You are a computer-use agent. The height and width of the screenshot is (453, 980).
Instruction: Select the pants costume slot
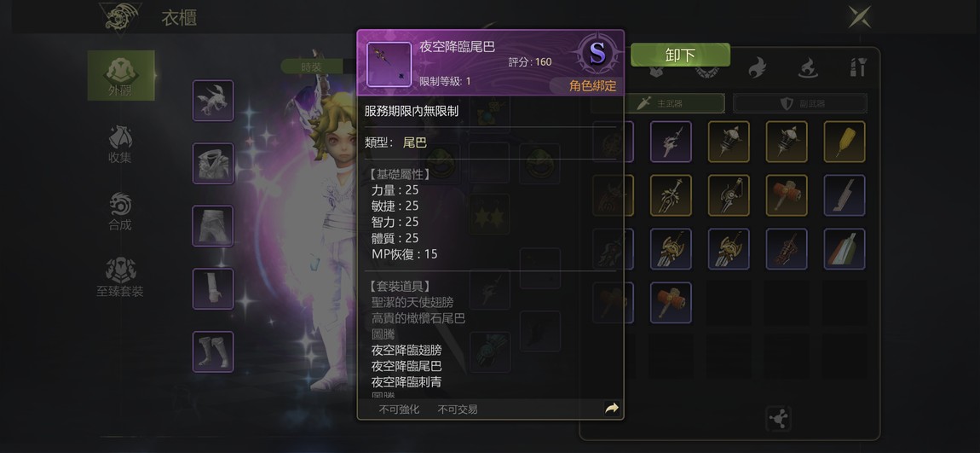[x=213, y=226]
